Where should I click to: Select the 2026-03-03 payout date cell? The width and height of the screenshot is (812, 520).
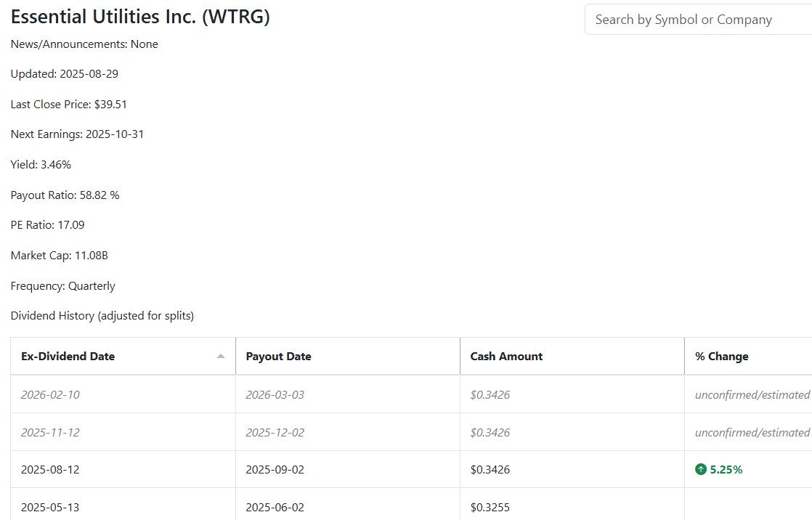click(x=347, y=394)
